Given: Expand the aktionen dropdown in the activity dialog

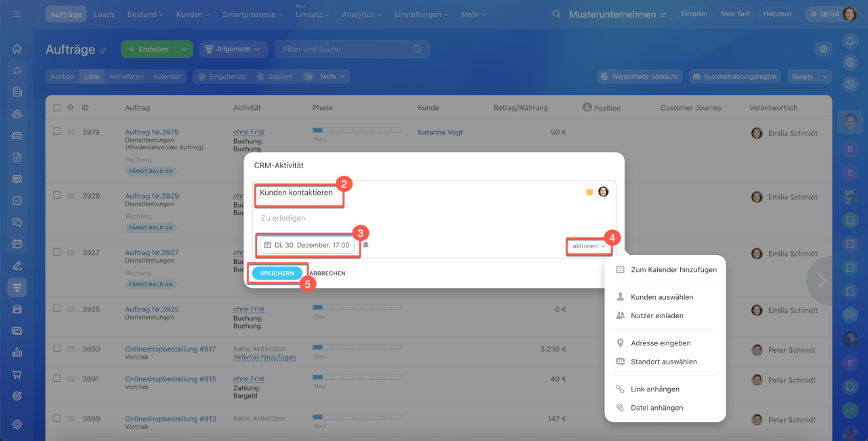Looking at the screenshot, I should point(588,246).
